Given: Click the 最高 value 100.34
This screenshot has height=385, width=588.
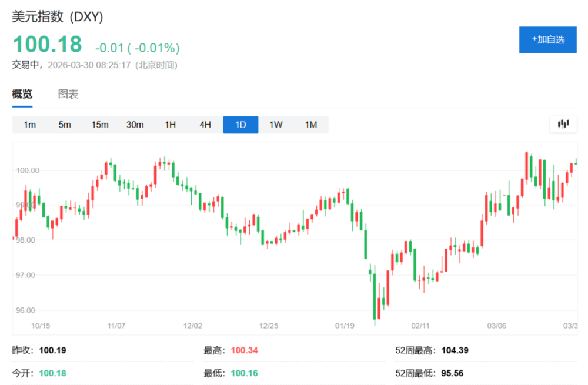Looking at the screenshot, I should tap(244, 351).
